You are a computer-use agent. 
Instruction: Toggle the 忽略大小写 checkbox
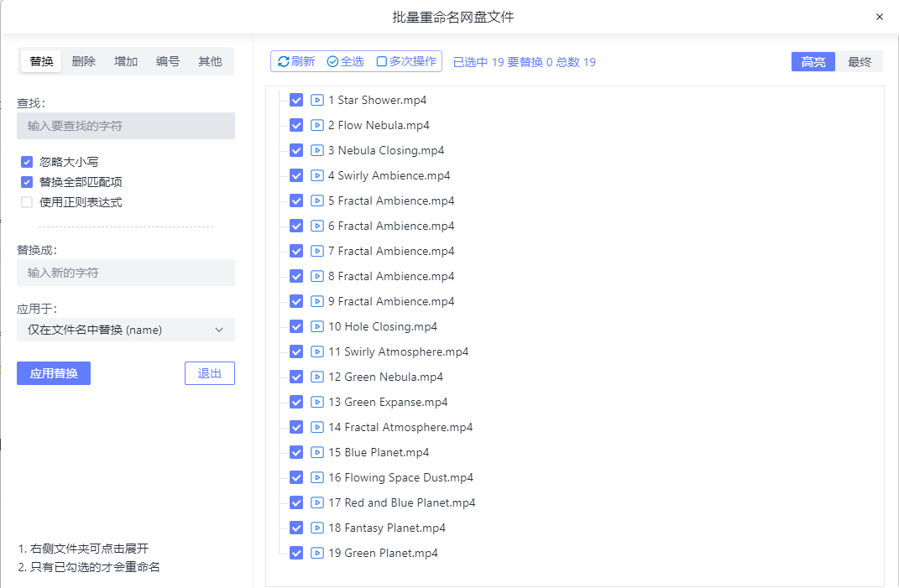click(27, 162)
